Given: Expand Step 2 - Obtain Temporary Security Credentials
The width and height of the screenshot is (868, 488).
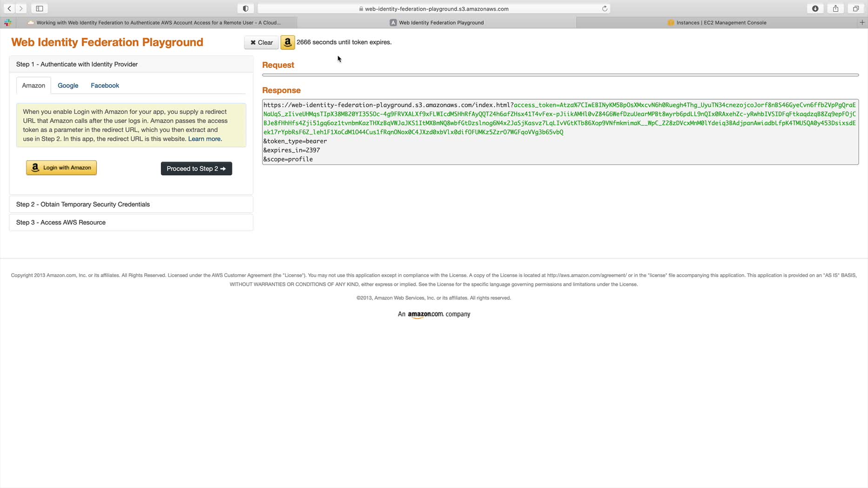Looking at the screenshot, I should pos(131,204).
